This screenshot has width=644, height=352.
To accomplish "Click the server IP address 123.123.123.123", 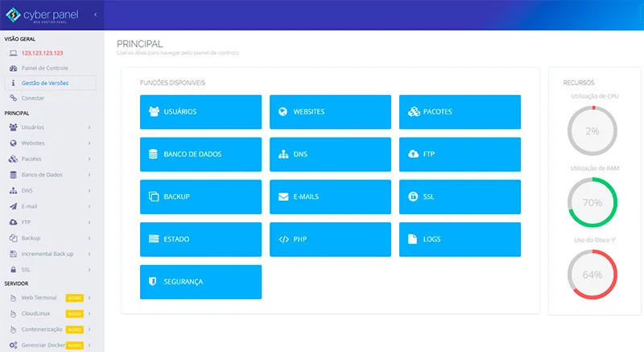I will click(x=42, y=53).
